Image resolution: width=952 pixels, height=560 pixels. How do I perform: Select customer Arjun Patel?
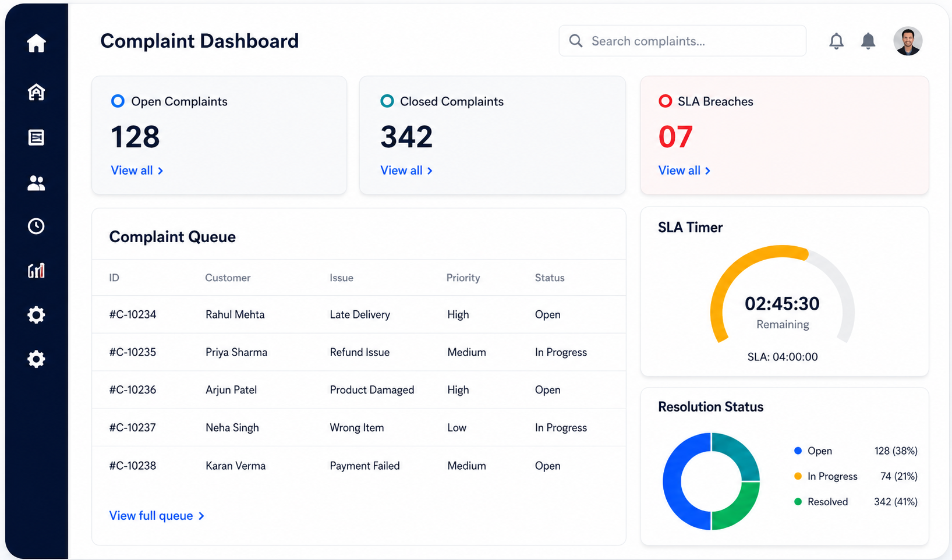tap(231, 390)
